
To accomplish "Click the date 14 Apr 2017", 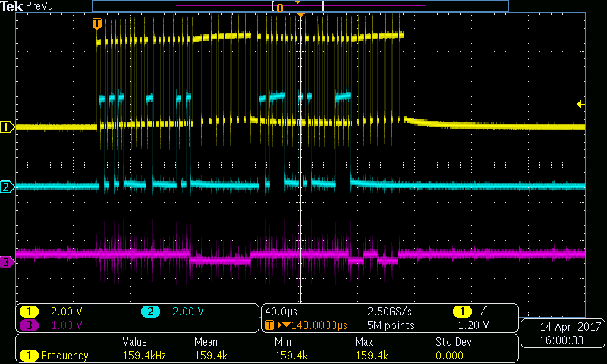I will point(571,327).
